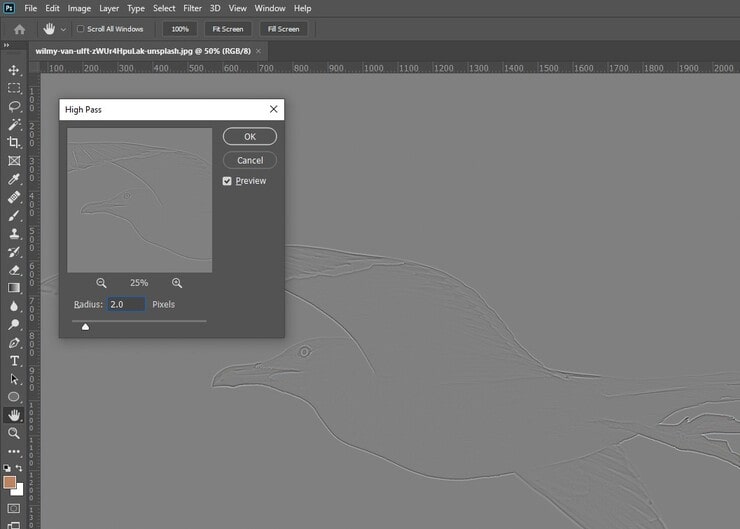Image resolution: width=740 pixels, height=529 pixels.
Task: Open the Hand tool preset picker dropdown
Action: (x=63, y=29)
